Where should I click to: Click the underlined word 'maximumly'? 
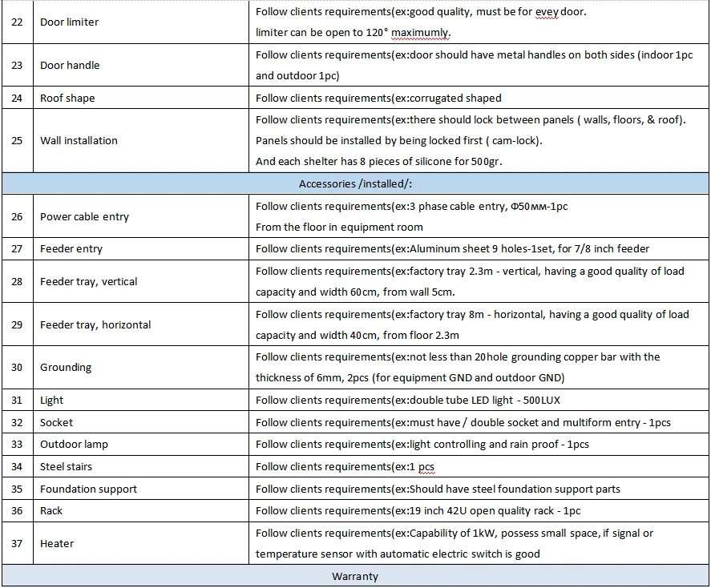(x=420, y=33)
